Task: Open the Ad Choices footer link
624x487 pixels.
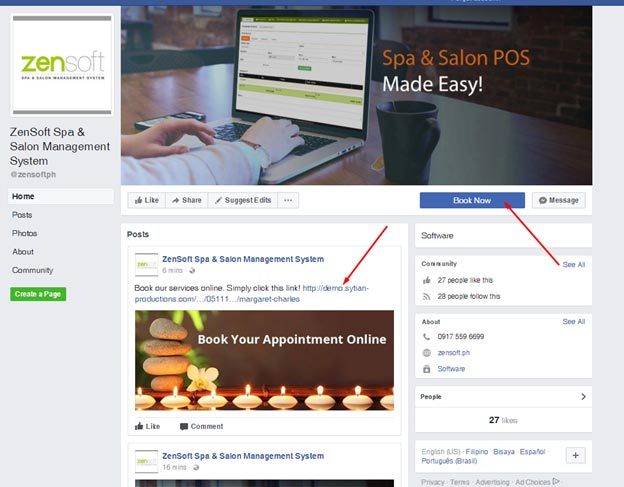Action: [537, 482]
